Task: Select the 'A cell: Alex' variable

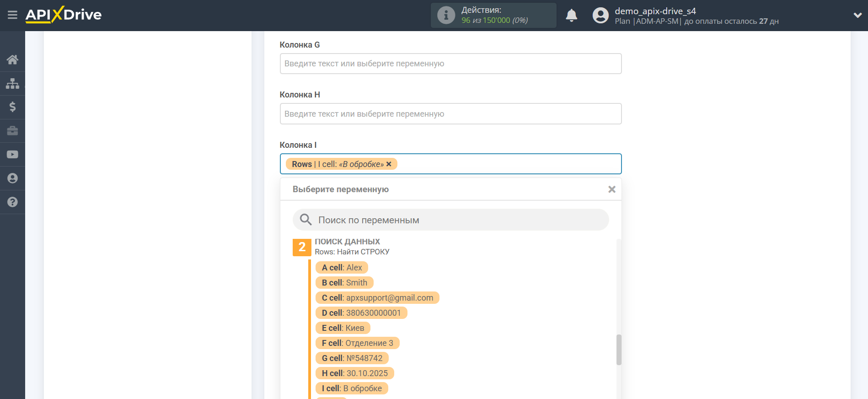Action: click(342, 268)
